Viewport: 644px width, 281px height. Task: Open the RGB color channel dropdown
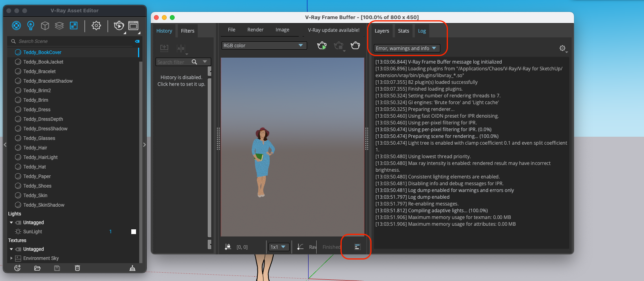click(x=264, y=46)
